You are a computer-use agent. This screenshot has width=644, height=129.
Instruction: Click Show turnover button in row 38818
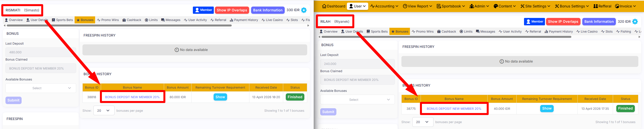click(220, 97)
